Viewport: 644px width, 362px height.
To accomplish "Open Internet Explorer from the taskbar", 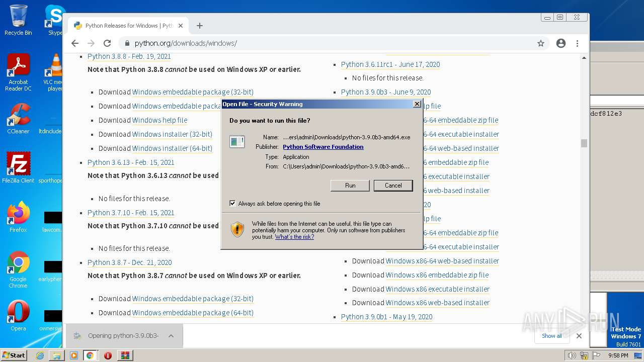I will click(x=40, y=355).
